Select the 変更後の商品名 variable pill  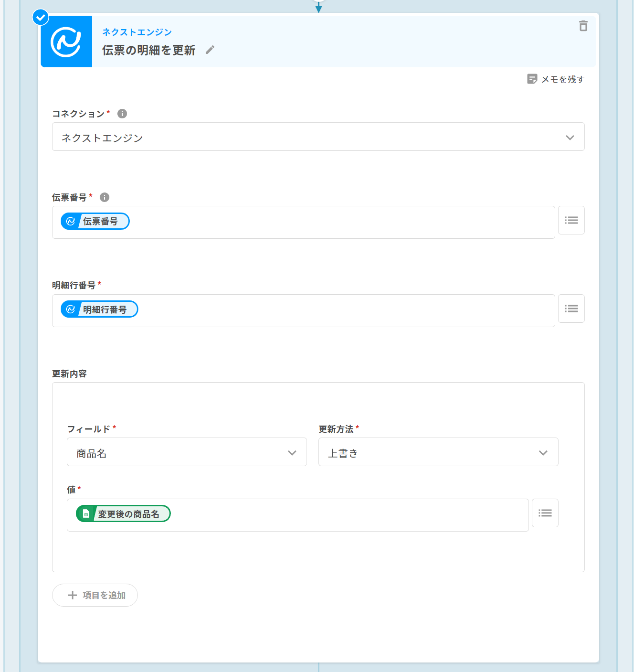pos(123,514)
